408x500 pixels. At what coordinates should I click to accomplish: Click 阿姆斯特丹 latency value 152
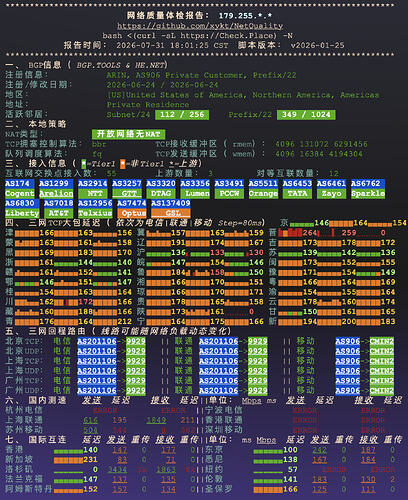[90, 489]
